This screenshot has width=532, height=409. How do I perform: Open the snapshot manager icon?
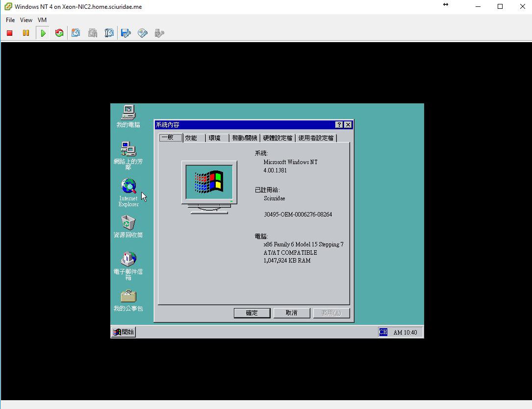point(109,33)
